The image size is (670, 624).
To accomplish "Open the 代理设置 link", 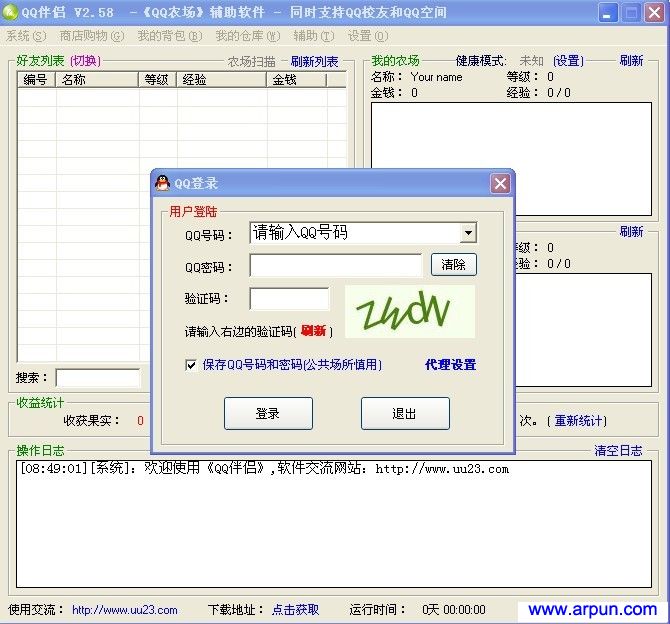I will [450, 365].
